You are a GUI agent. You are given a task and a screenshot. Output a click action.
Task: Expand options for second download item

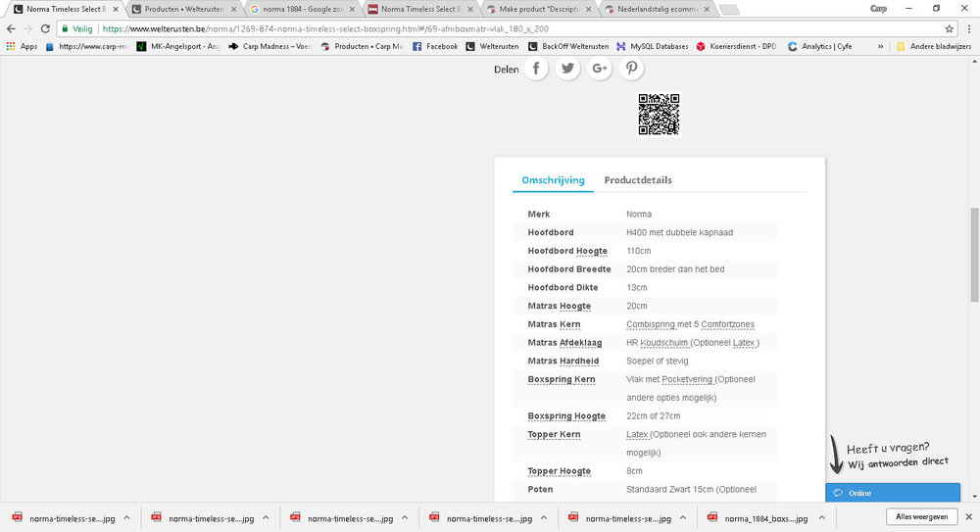(x=266, y=517)
